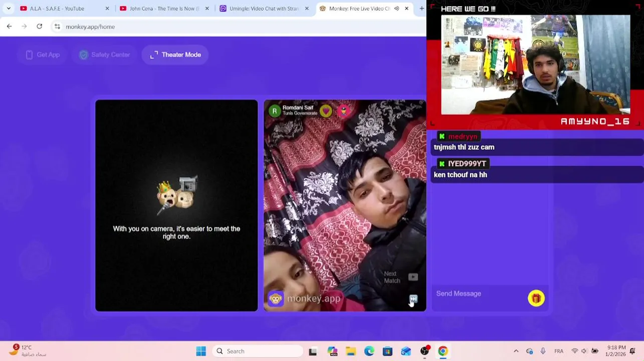Click the Tunis Governorate location text

[300, 114]
